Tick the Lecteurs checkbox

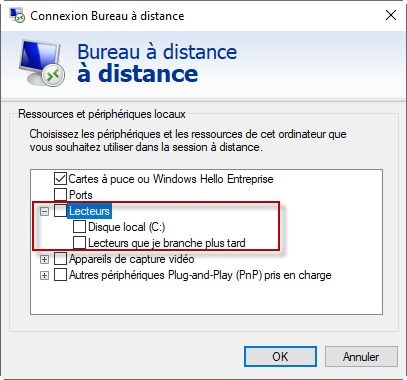pyautogui.click(x=60, y=211)
